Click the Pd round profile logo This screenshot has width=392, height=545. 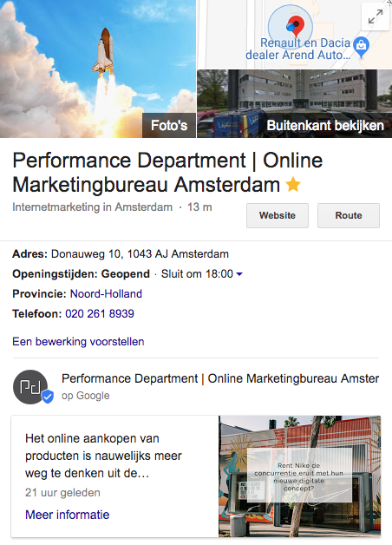pyautogui.click(x=30, y=387)
